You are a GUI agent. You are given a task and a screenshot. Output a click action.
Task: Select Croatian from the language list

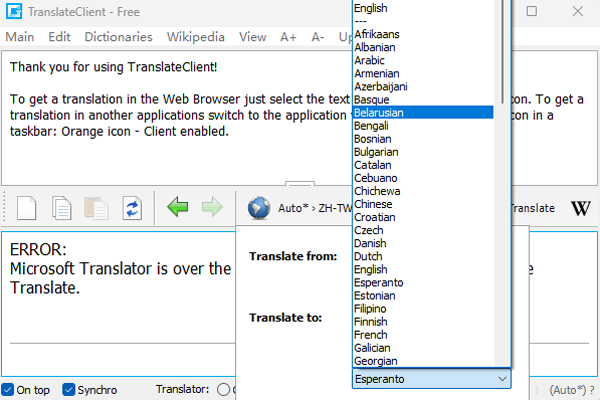tap(423, 217)
